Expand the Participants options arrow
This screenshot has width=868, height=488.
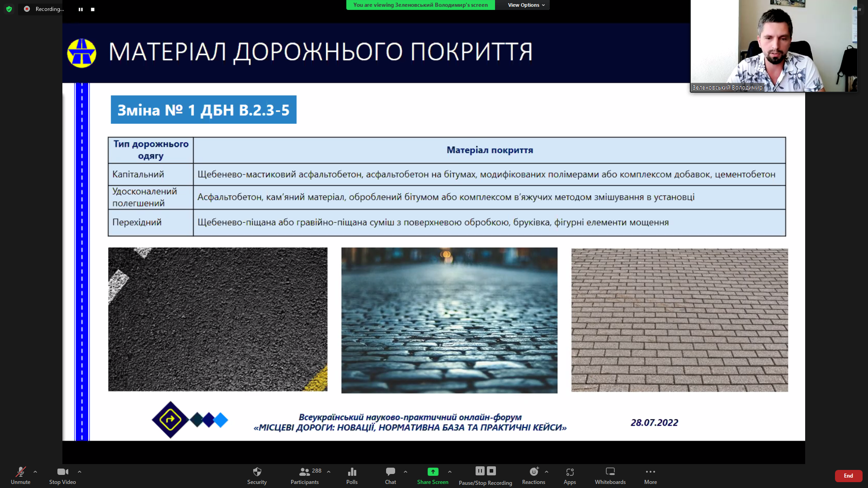[329, 472]
